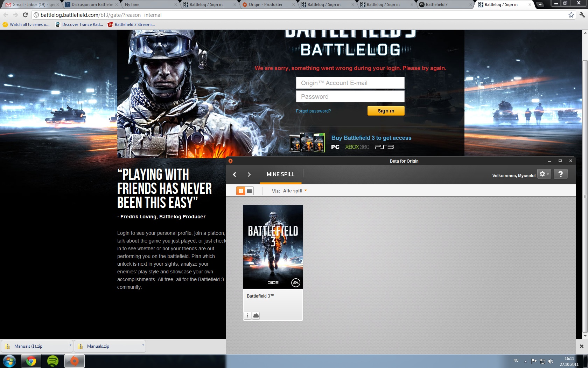Open 'Battlefield 3 Streami...' bookmark
Viewport: 588px width, 368px height.
pyautogui.click(x=131, y=25)
